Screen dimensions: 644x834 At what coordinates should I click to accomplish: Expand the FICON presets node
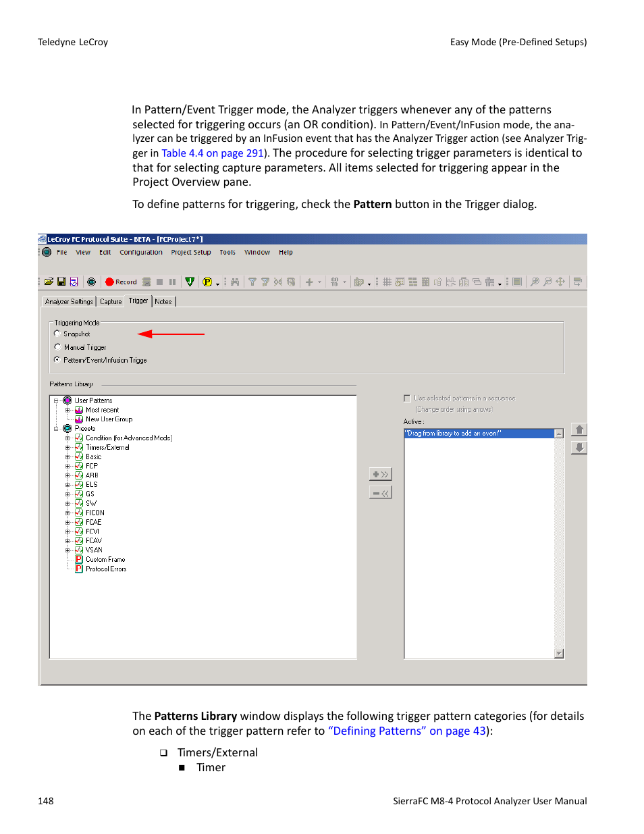coord(68,513)
